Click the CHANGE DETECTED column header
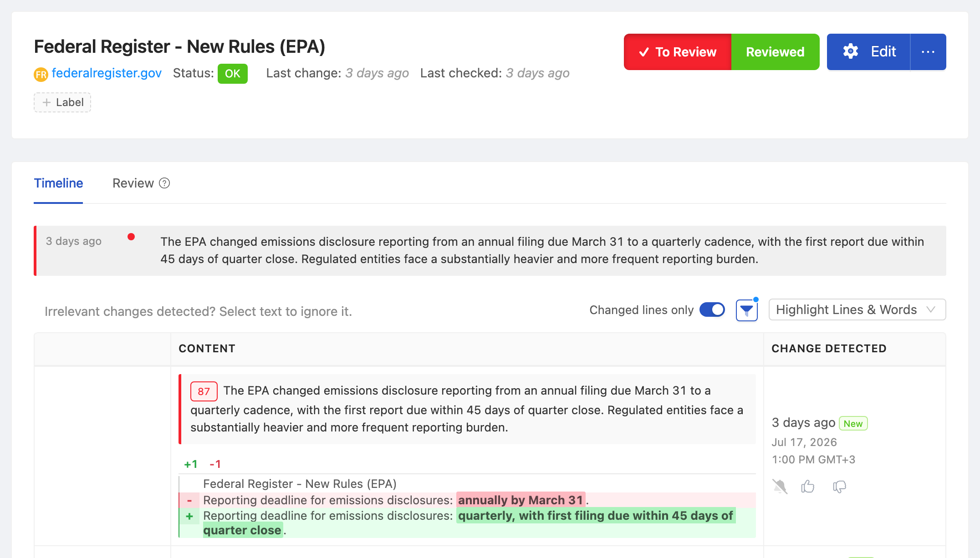 click(x=829, y=349)
